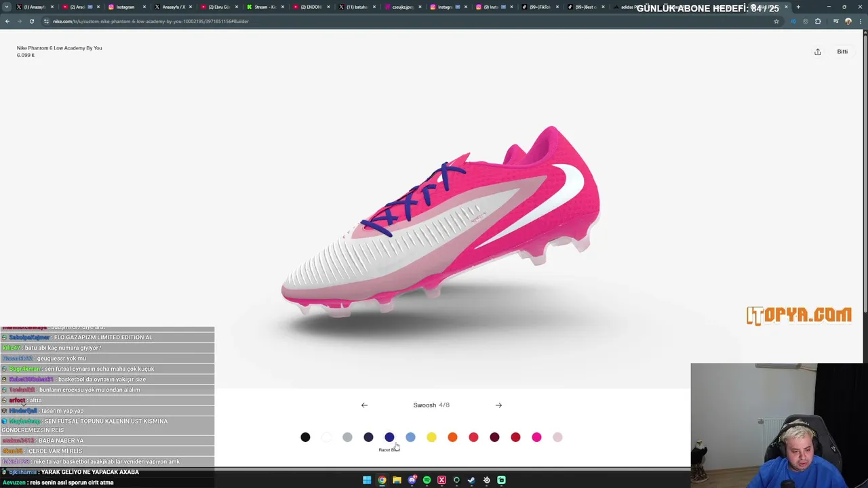Screen dimensions: 868x488
Task: Select the light blue Swoosh color swatch
Action: (x=410, y=437)
